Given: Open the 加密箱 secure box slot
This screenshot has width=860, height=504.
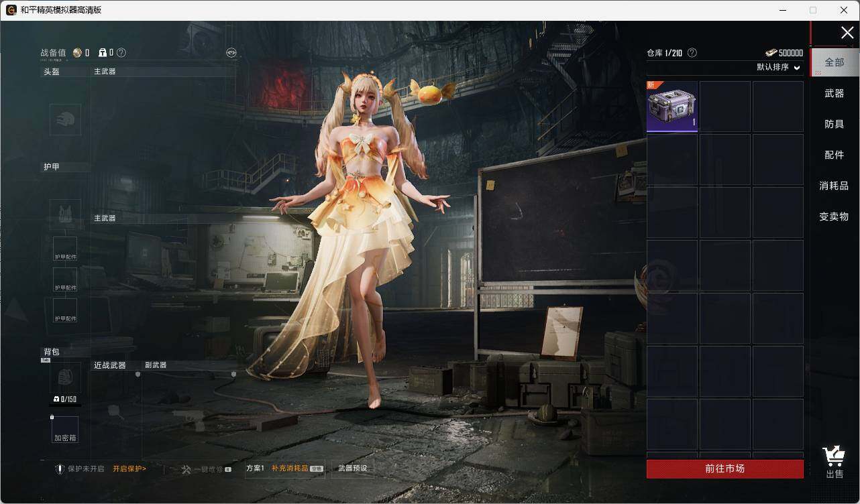Looking at the screenshot, I should tap(65, 430).
